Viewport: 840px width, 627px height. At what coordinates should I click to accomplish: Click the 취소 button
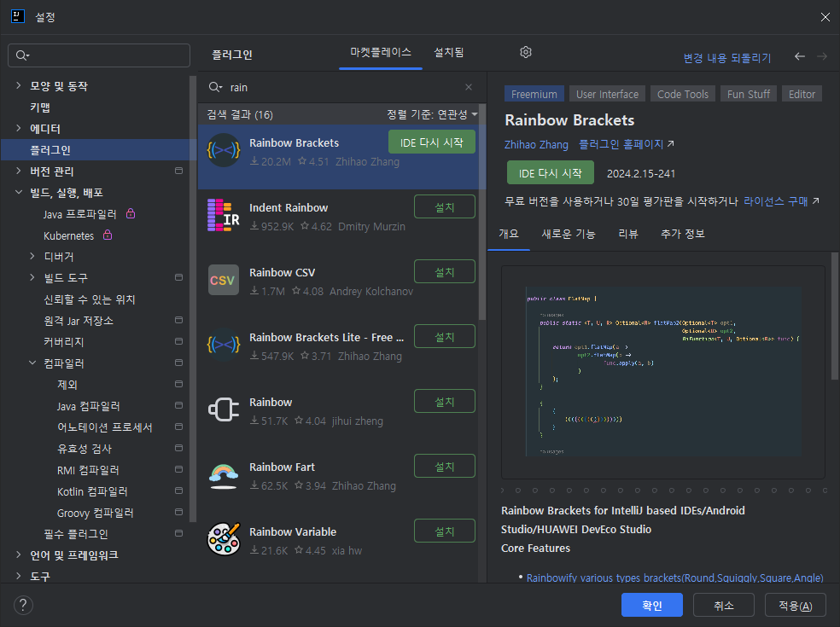[x=724, y=605]
